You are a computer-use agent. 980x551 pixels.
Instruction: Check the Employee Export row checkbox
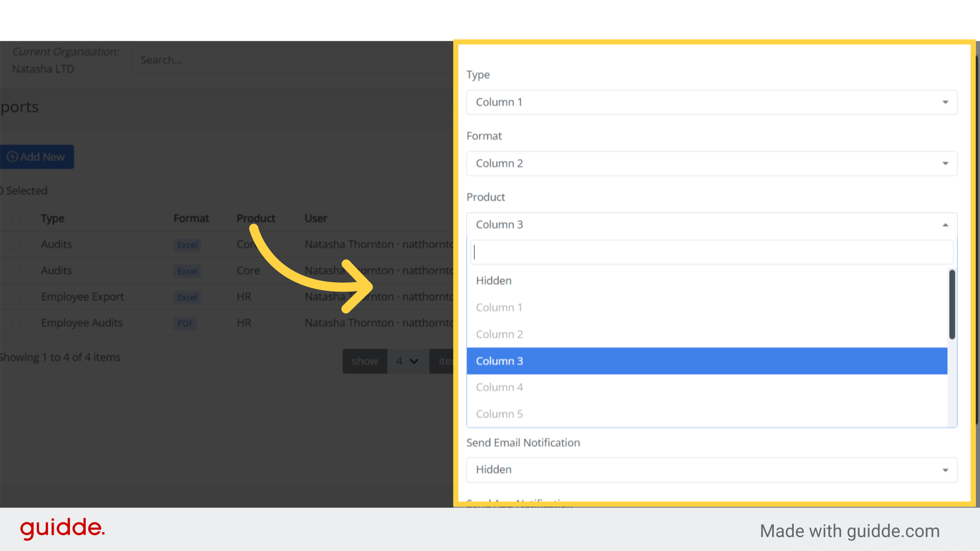pyautogui.click(x=16, y=296)
